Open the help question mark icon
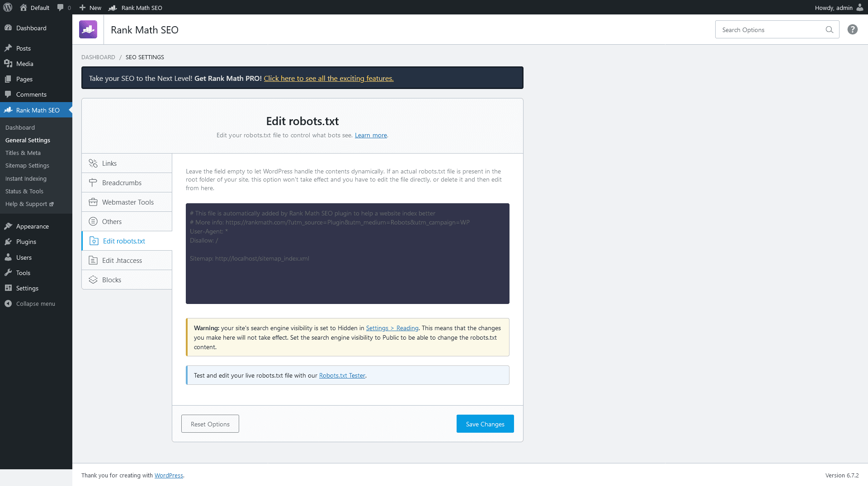The image size is (868, 486). click(x=852, y=29)
